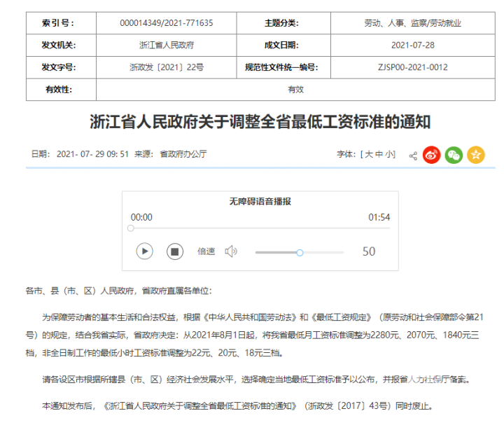Click the volume value 50
This screenshot has width=504, height=444.
click(x=369, y=251)
